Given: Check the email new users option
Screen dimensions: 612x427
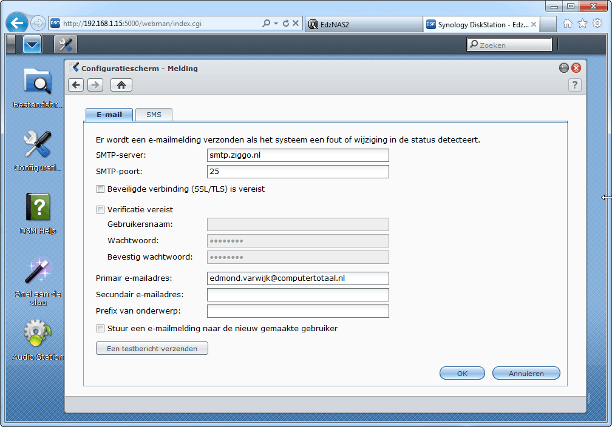Looking at the screenshot, I should (x=100, y=327).
